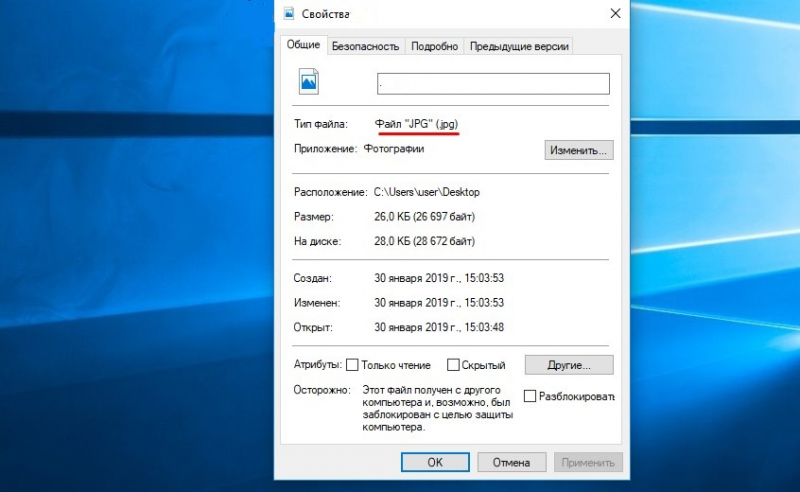
Task: Click the Отмена button
Action: tap(512, 462)
